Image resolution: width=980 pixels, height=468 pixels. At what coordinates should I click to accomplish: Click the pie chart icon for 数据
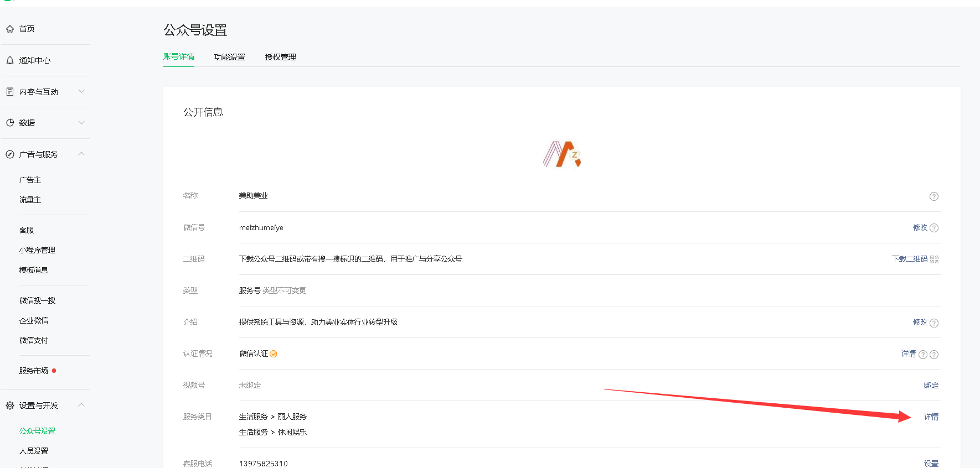pos(10,123)
